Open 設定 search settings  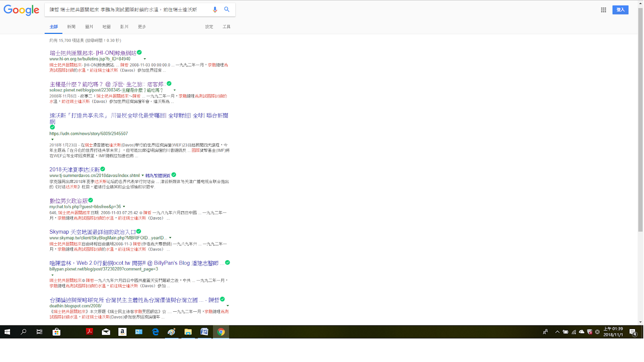[209, 27]
